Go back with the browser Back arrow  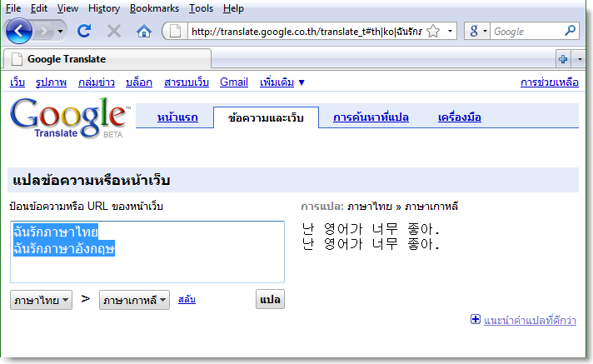18,31
